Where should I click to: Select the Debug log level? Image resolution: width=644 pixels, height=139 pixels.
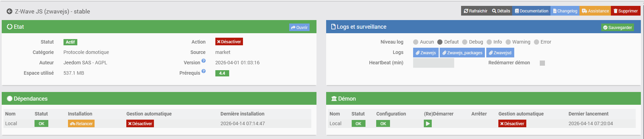465,42
